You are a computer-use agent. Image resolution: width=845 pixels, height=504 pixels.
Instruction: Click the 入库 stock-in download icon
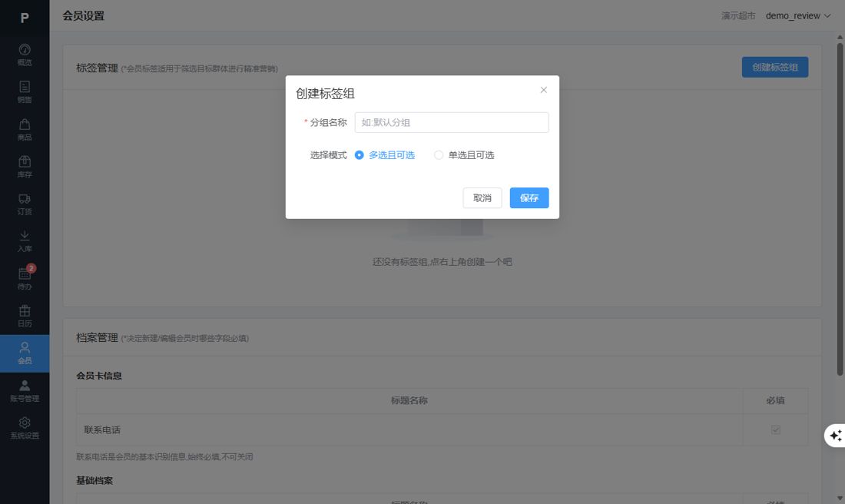25,241
